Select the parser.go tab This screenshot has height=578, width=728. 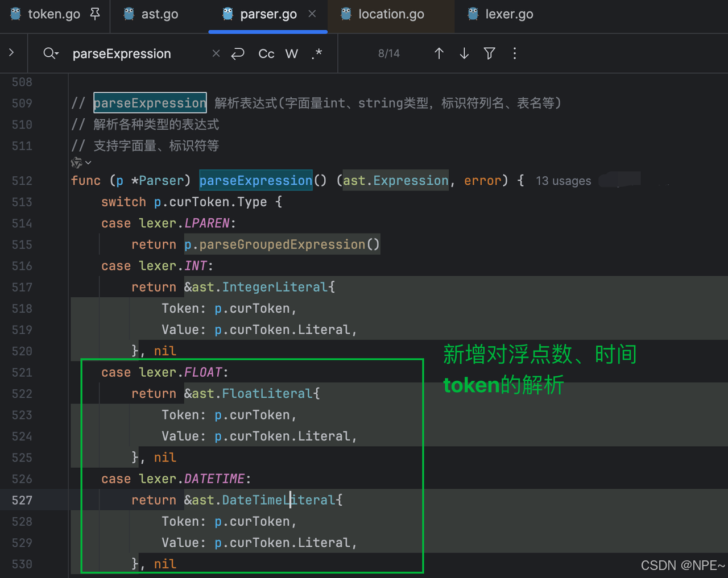coord(268,14)
